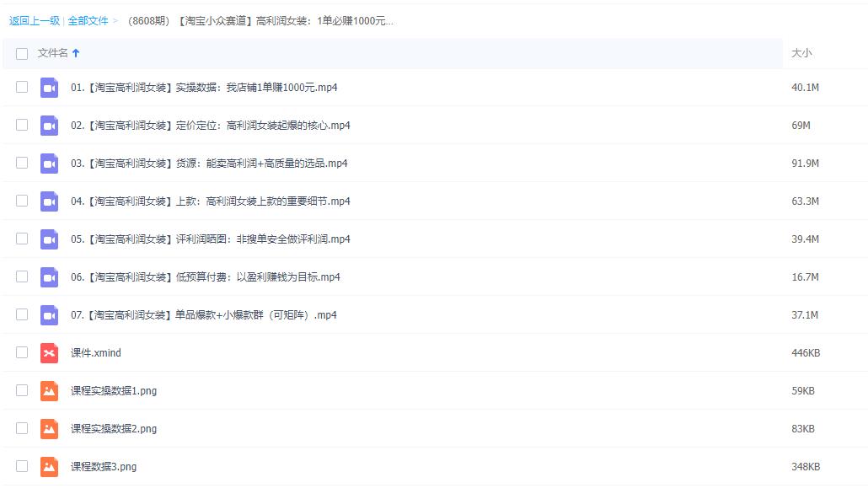Viewport: 868px width, 499px height.
Task: Open the image 课程实操数据1.png
Action: pos(114,391)
